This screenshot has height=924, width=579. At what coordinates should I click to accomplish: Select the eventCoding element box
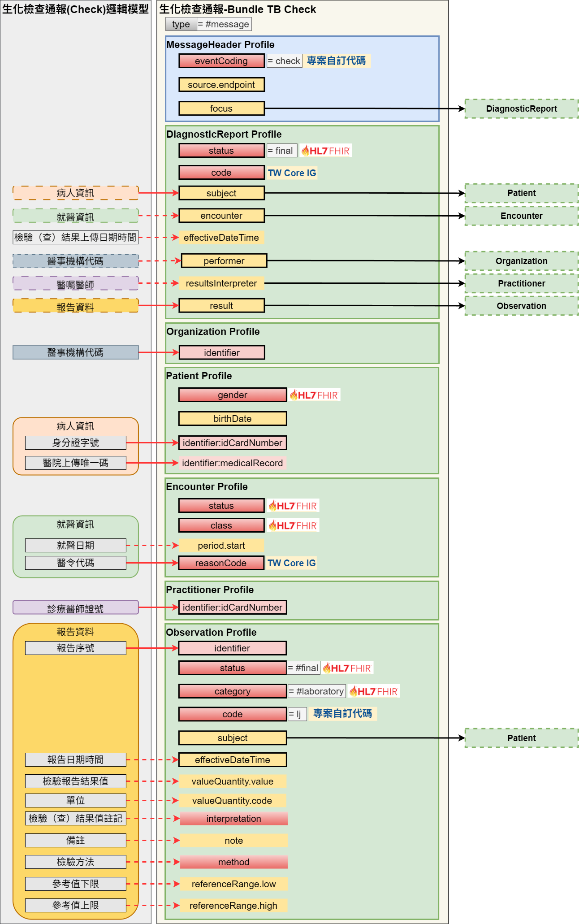pyautogui.click(x=221, y=61)
